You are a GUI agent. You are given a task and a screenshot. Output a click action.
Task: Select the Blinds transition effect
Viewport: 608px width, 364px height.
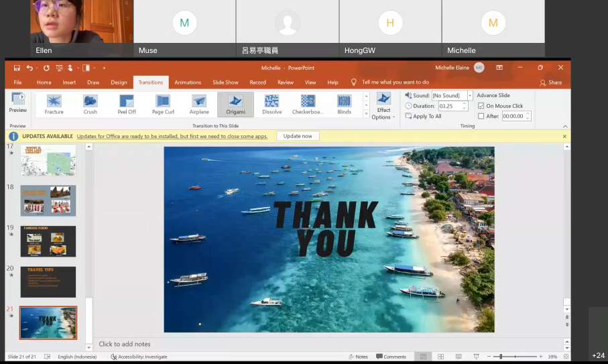[344, 105]
